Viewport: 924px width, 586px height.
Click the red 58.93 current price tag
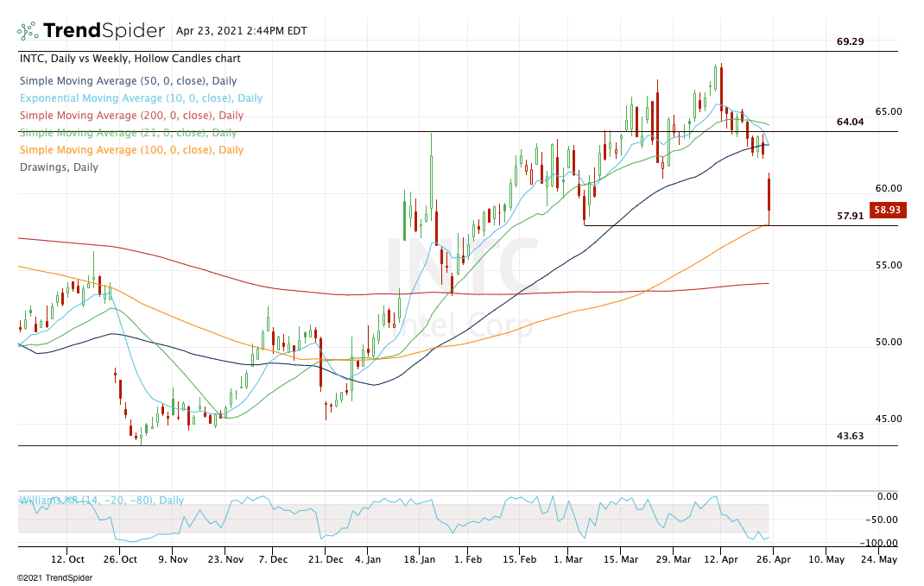(x=888, y=210)
